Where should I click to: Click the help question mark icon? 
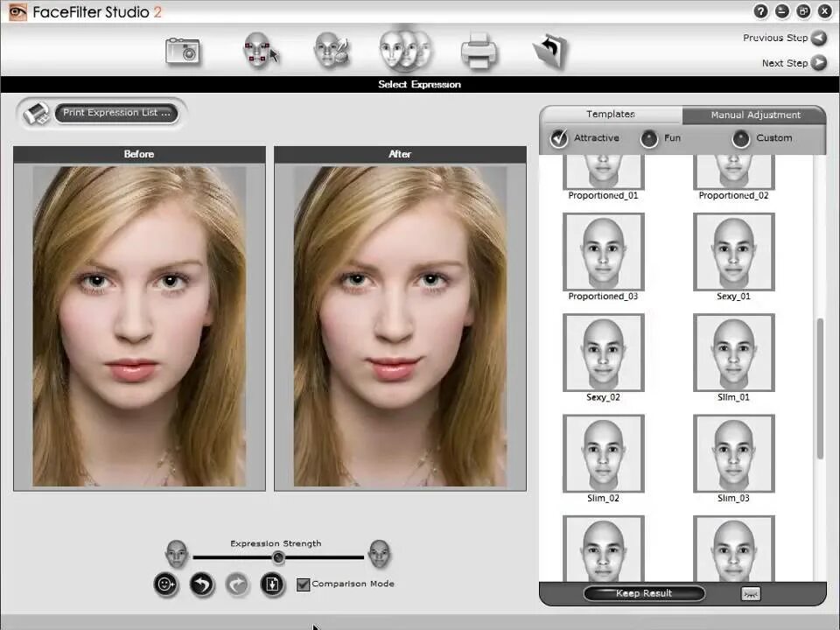point(760,11)
